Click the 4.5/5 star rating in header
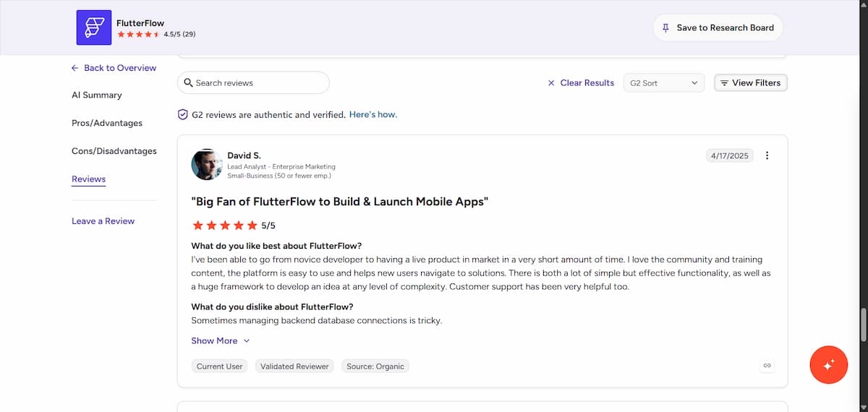The height and width of the screenshot is (412, 868). (x=156, y=34)
